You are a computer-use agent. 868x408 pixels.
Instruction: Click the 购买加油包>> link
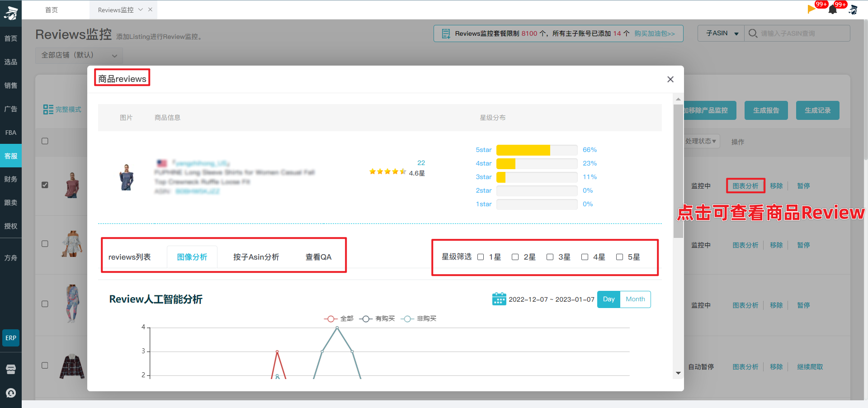655,33
